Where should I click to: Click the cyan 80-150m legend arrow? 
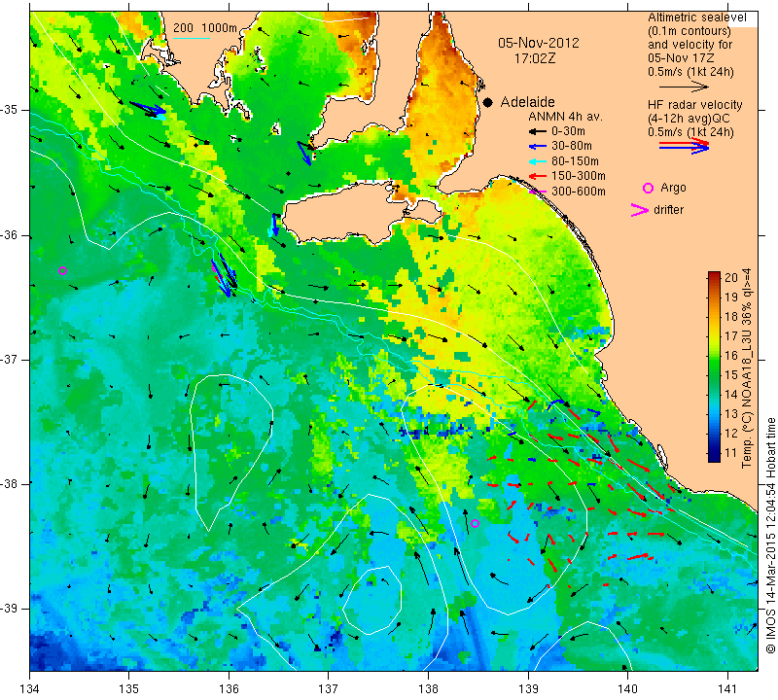[x=538, y=161]
